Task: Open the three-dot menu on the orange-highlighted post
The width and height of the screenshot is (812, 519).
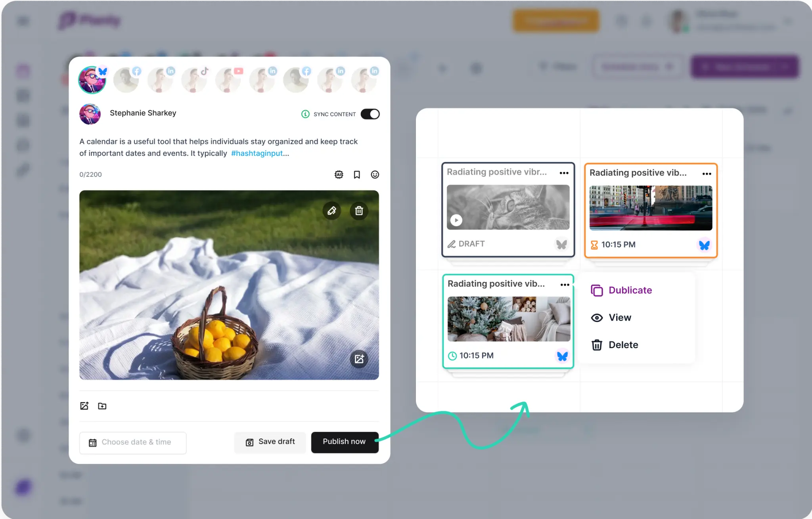Action: pyautogui.click(x=707, y=174)
